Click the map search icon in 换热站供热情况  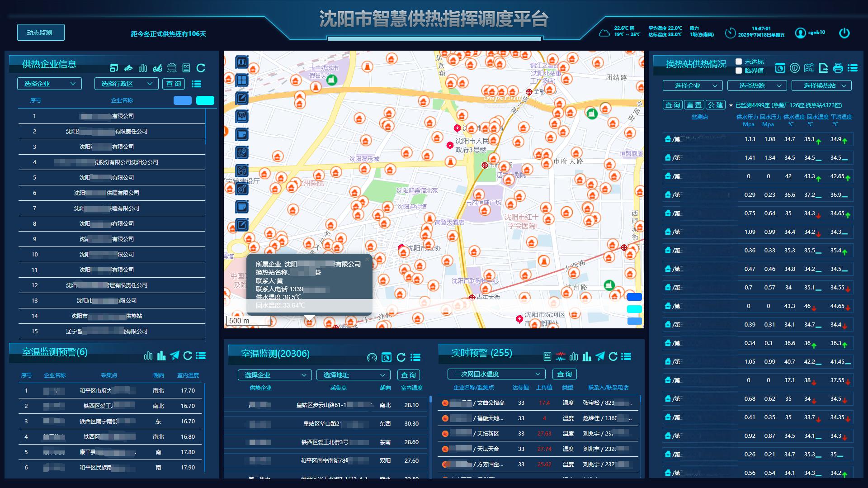coord(809,68)
